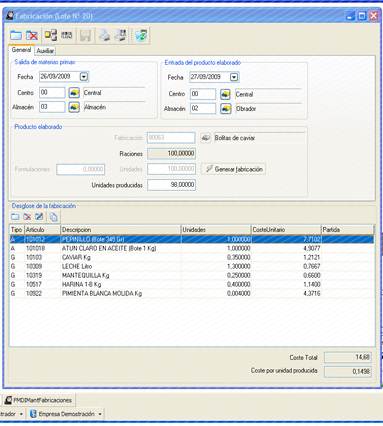Image resolution: width=383 pixels, height=426 pixels.
Task: Click Salida Almacén code field 03
Action: 52,107
